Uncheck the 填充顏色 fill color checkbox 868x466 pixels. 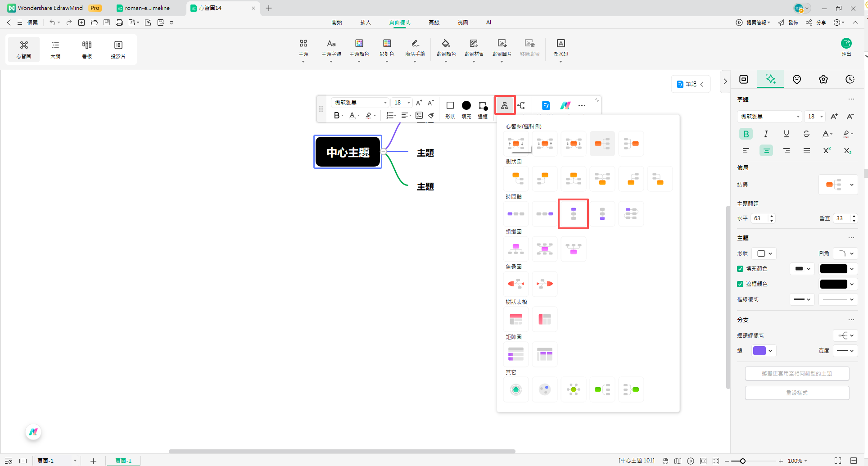tap(740, 268)
